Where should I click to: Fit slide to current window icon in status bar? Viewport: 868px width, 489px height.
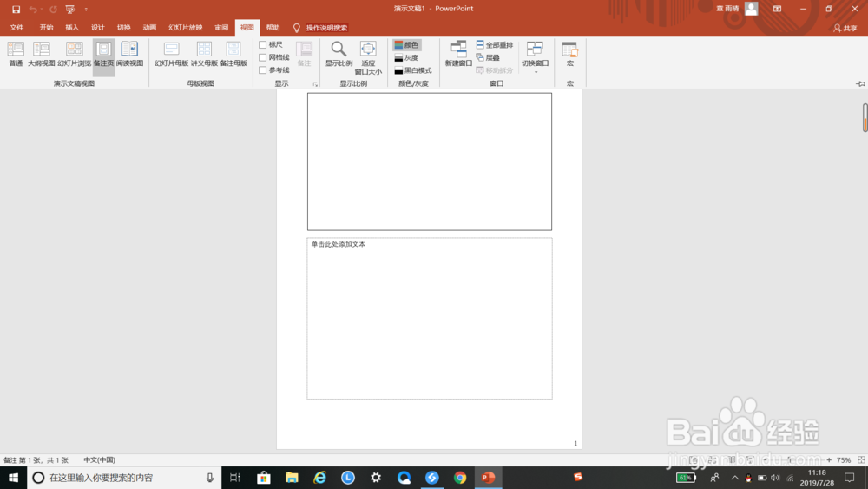click(x=861, y=460)
